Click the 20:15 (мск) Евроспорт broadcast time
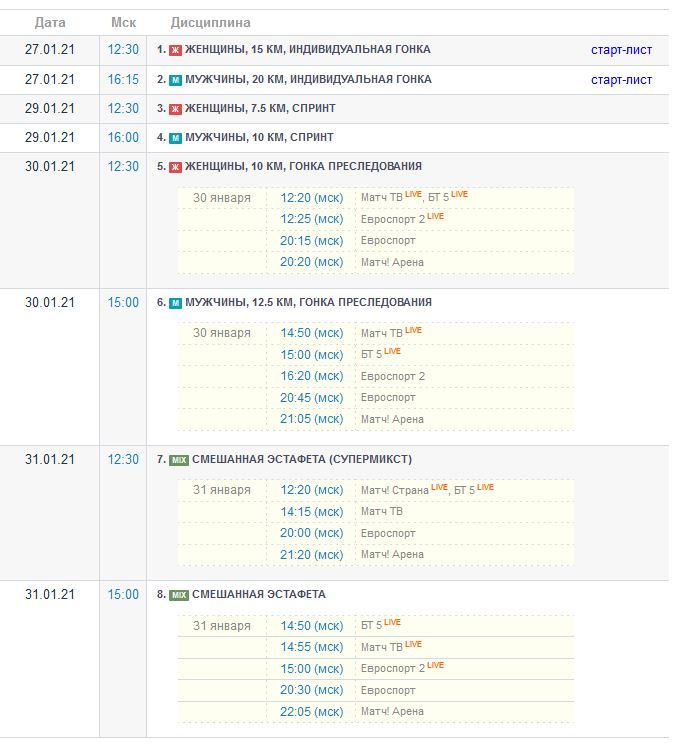 click(311, 241)
